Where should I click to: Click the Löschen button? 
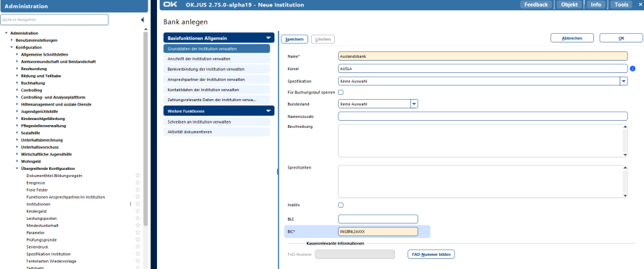tap(323, 39)
